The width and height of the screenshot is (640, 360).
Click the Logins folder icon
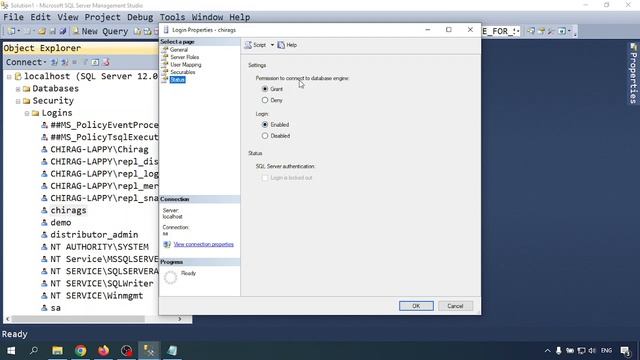[x=36, y=113]
